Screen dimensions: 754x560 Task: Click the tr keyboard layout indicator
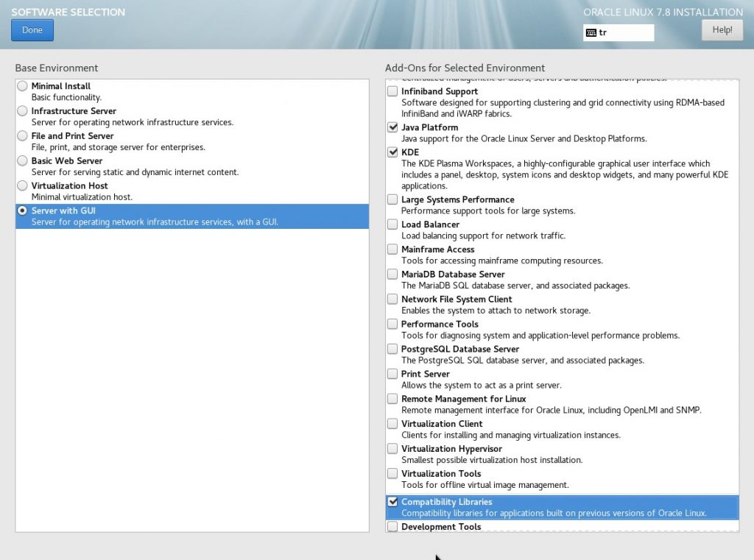[x=619, y=32]
